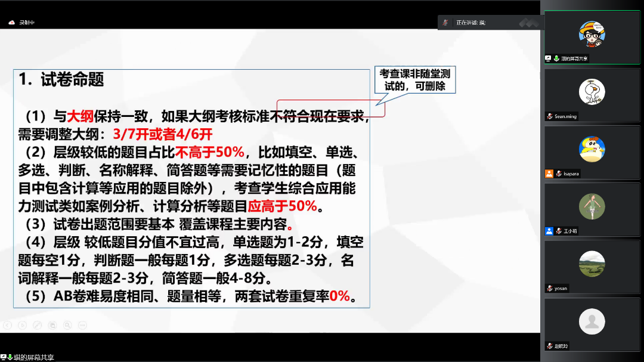Click the orange host icon beside isapara
Viewport: 644px width, 362px height.
pos(549,174)
